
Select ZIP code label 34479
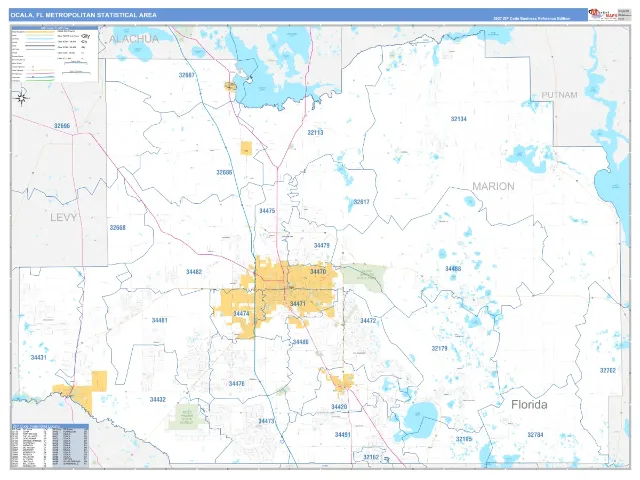pyautogui.click(x=322, y=246)
